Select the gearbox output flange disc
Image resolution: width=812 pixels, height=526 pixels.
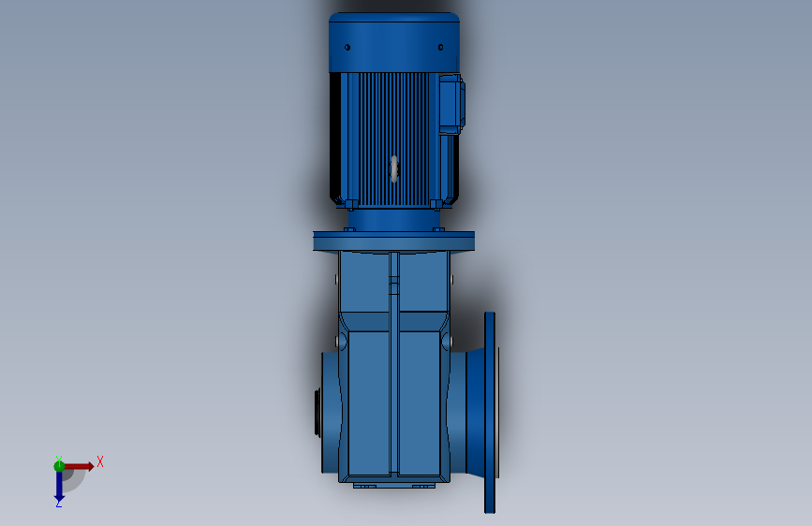[x=490, y=413]
